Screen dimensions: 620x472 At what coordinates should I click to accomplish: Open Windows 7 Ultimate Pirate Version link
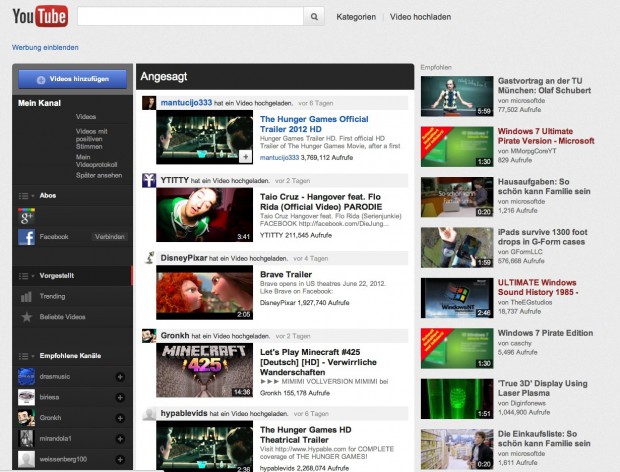[546, 136]
